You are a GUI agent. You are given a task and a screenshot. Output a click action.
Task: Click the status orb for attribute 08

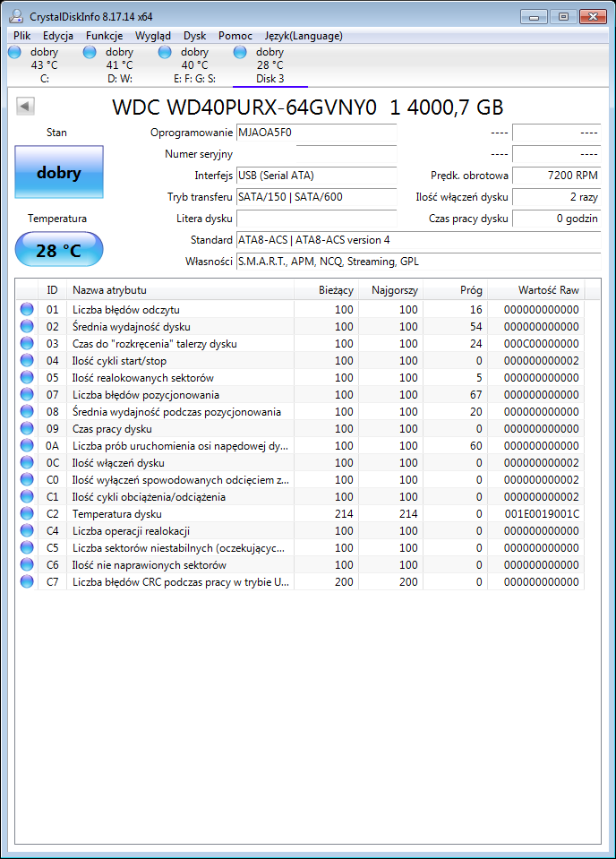point(27,411)
